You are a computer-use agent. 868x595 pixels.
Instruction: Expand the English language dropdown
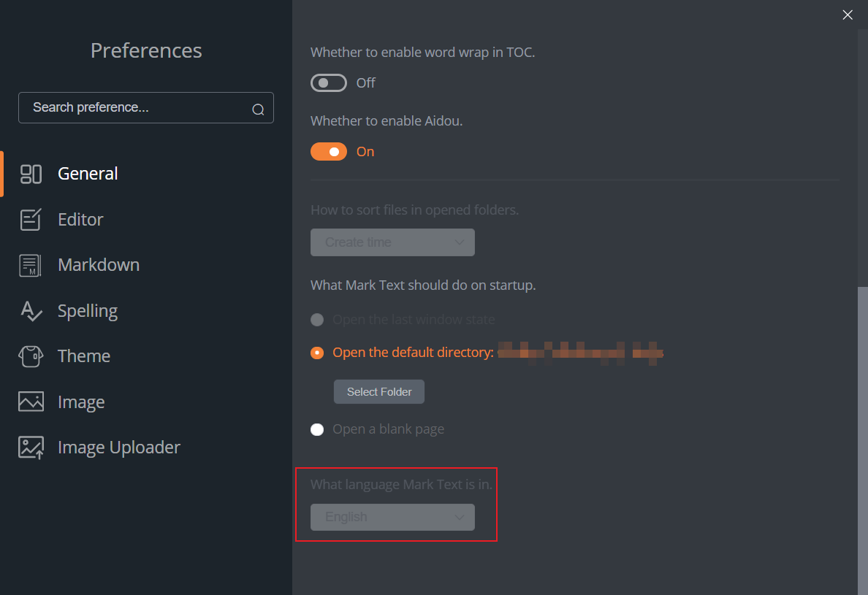392,517
